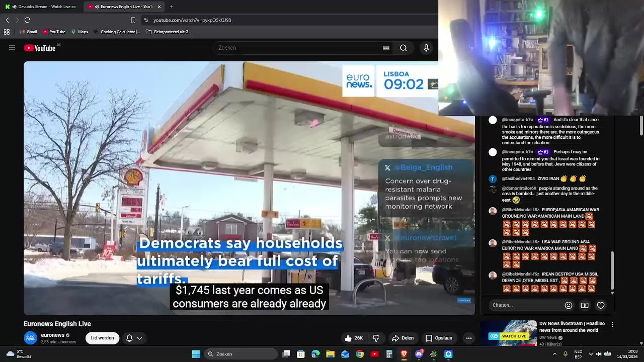Click chat username @taxibudva4904
644x362 pixels.
(x=518, y=178)
